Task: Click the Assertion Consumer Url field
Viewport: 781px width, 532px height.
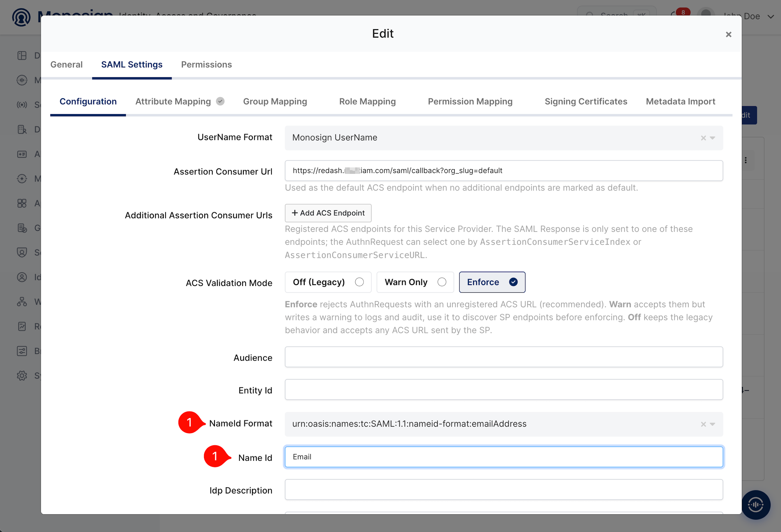Action: [x=504, y=171]
